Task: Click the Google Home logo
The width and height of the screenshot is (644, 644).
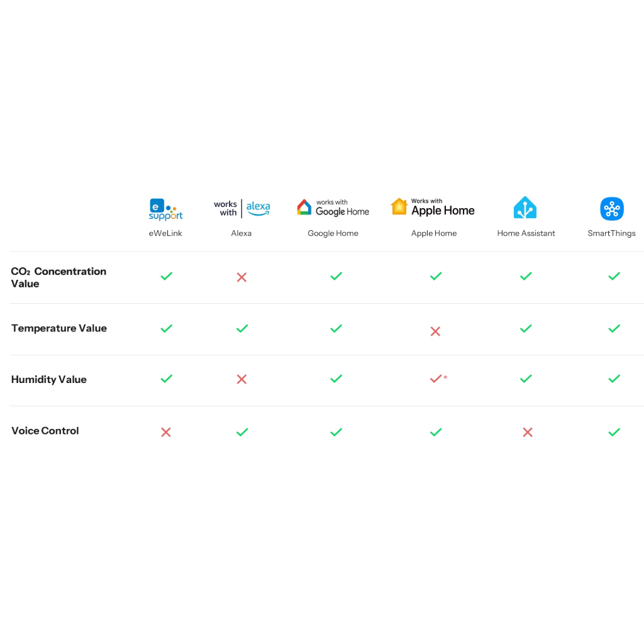Action: tap(333, 208)
